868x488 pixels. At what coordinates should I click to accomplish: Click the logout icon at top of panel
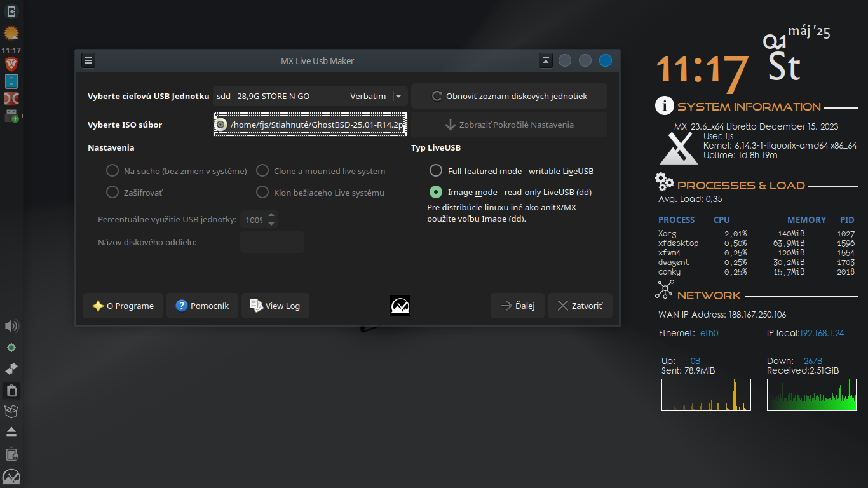click(x=11, y=11)
